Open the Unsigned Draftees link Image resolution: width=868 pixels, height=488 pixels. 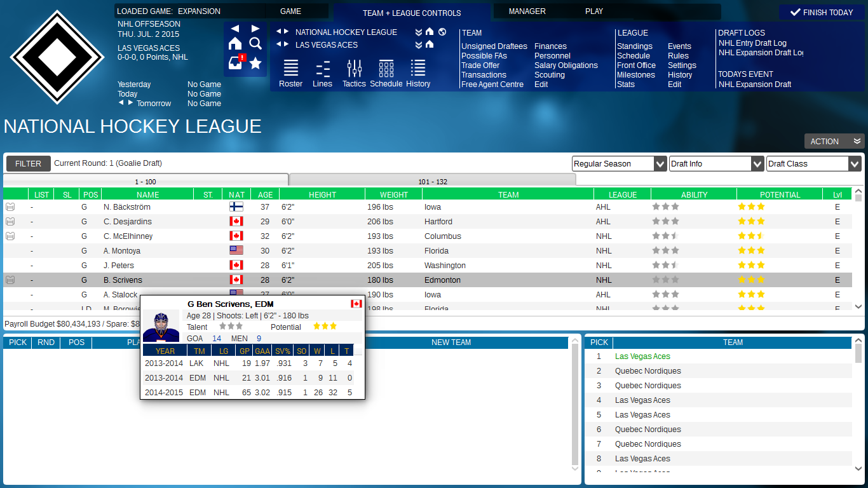coord(494,46)
